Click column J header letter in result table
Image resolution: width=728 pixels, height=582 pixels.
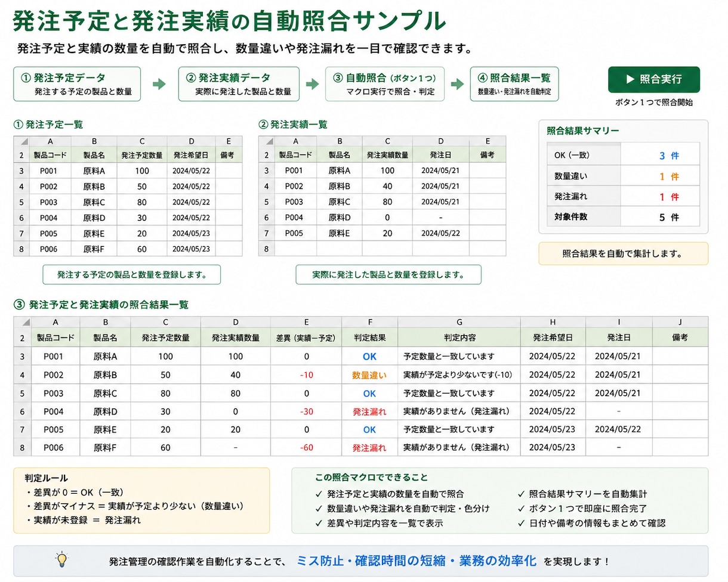pos(680,322)
